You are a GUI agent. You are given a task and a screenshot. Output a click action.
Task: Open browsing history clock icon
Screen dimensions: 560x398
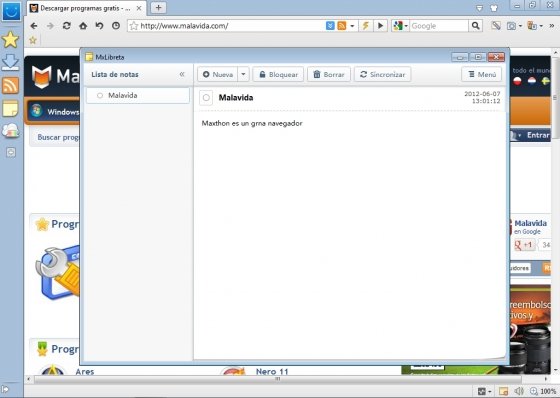tap(116, 26)
